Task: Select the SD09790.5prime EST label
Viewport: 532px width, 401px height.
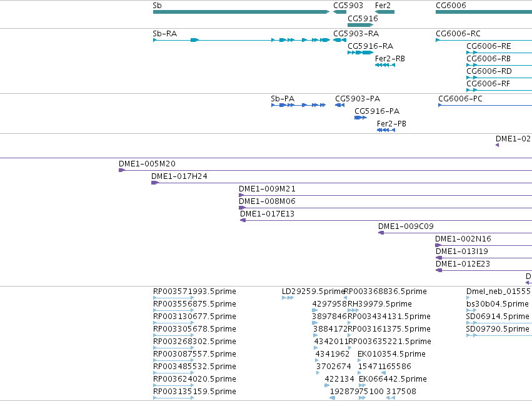Action: (498, 329)
